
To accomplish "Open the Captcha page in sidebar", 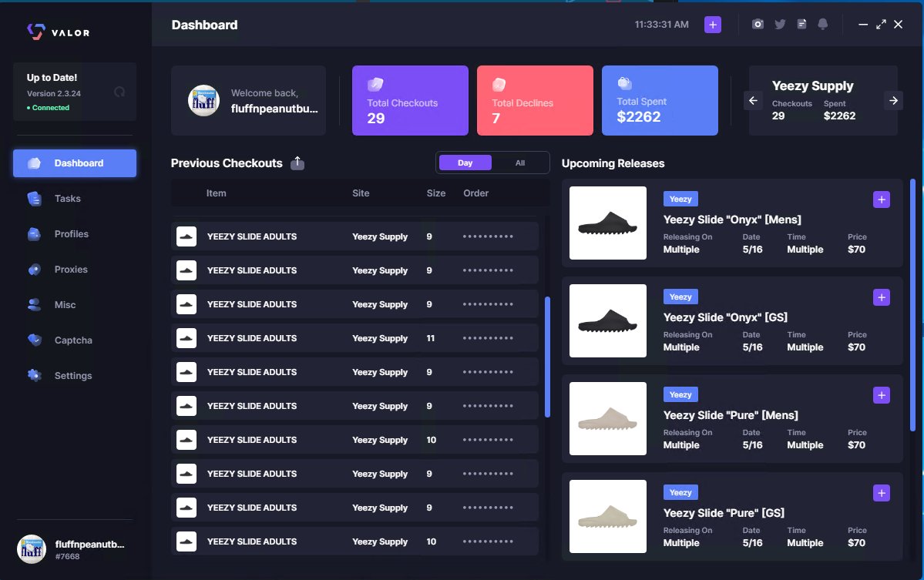I will (x=75, y=340).
